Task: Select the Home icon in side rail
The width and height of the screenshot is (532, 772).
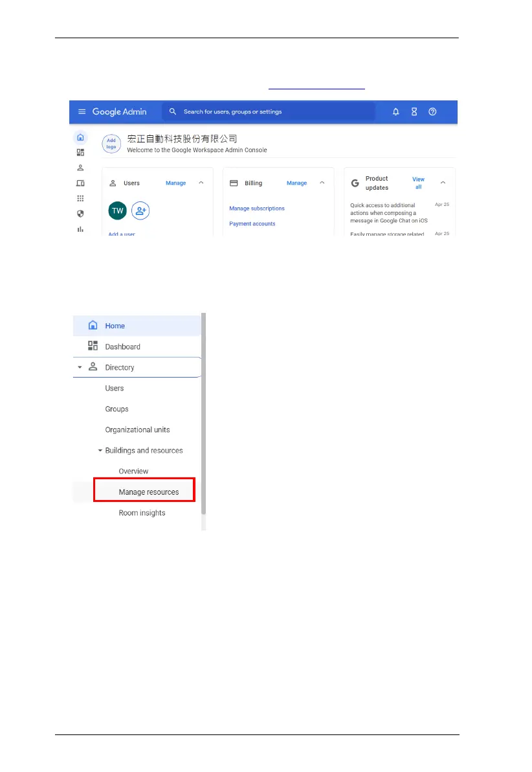Action: pyautogui.click(x=80, y=137)
